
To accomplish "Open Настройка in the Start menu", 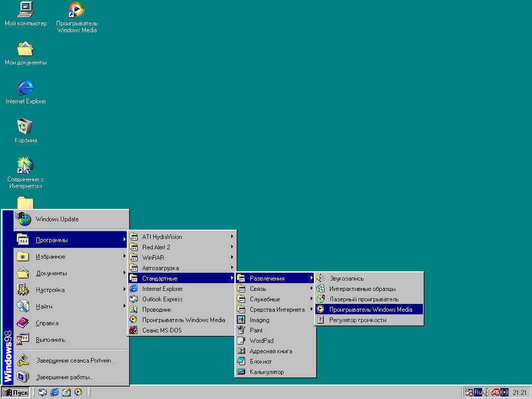I will [71, 289].
